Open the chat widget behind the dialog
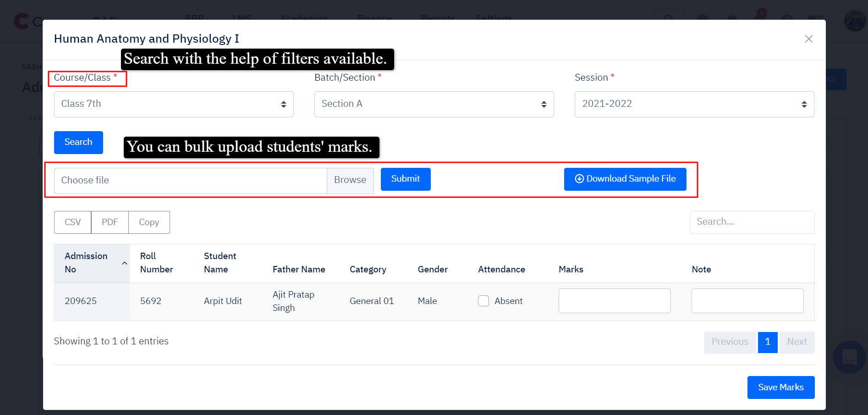The width and height of the screenshot is (868, 415). click(x=849, y=357)
